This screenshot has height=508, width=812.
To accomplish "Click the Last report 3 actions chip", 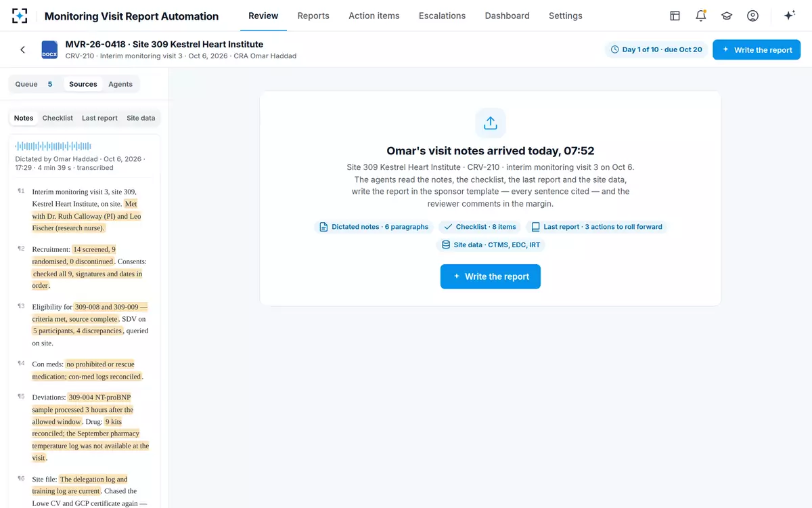I will (596, 227).
